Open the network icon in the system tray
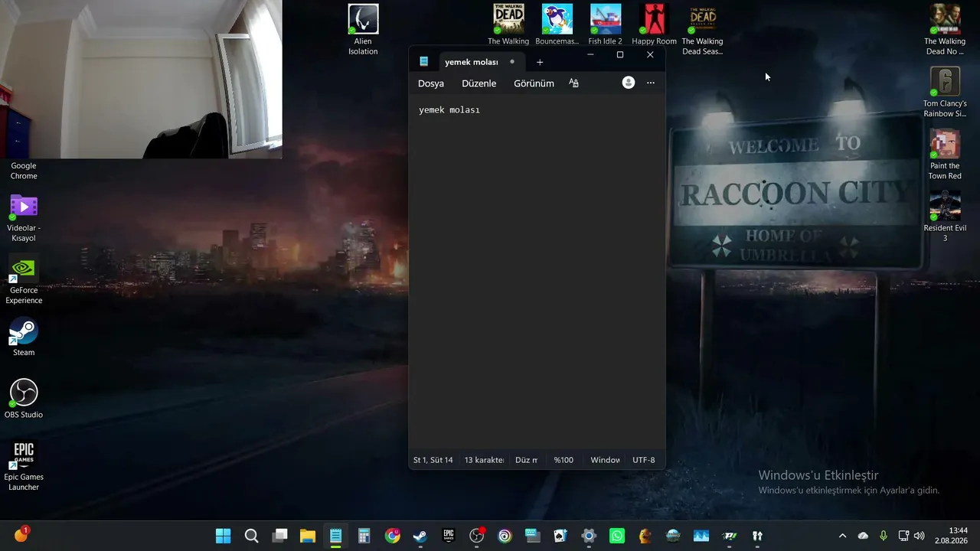 coord(903,536)
